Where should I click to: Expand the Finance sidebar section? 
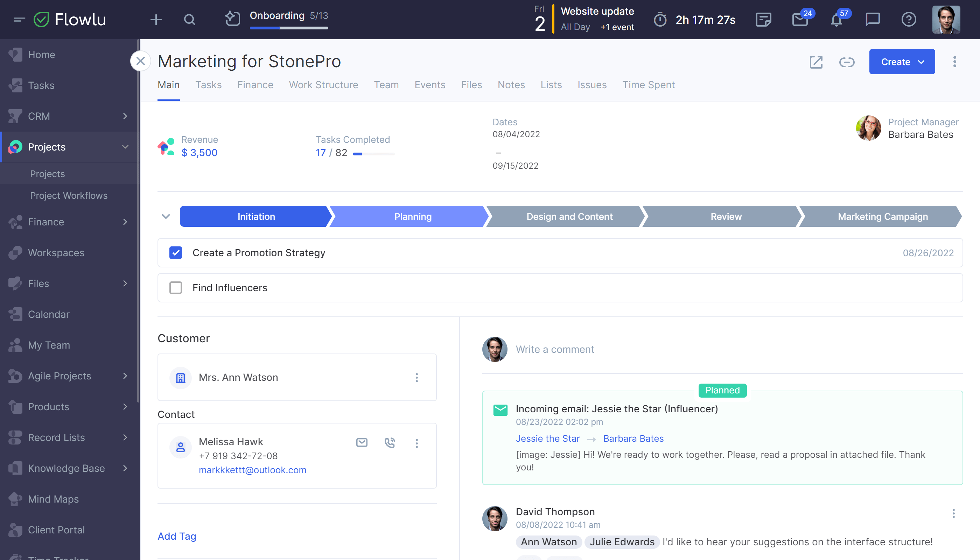(125, 222)
